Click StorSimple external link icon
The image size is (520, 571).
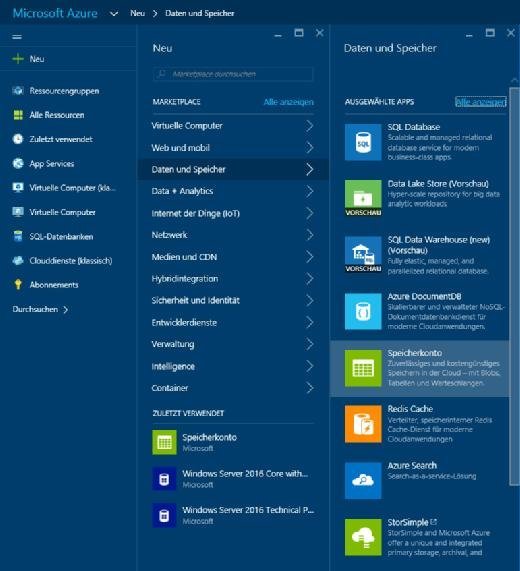click(433, 522)
